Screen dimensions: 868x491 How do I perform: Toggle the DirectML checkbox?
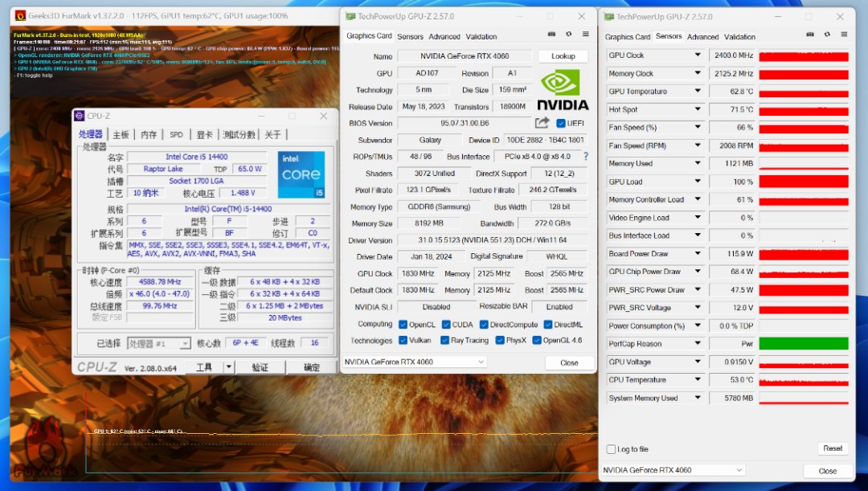click(548, 325)
